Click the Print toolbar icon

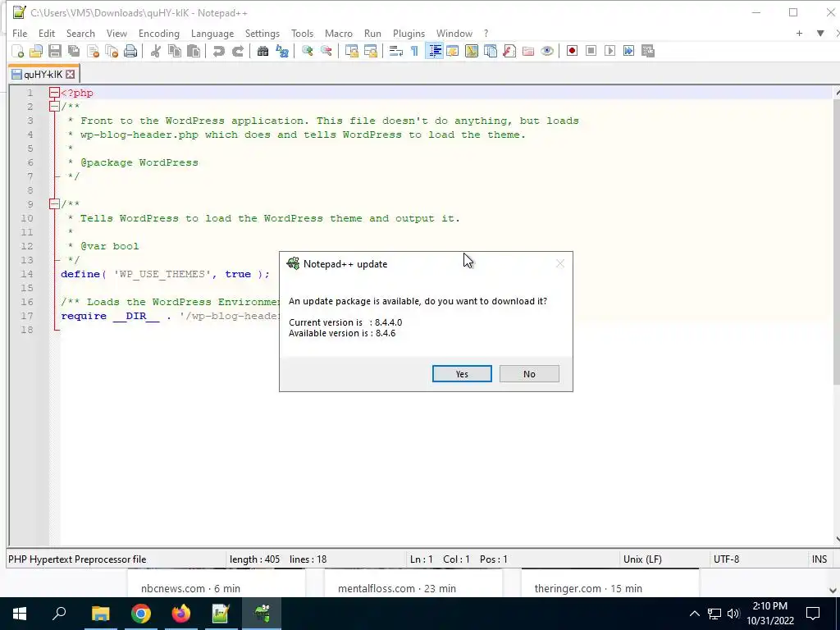point(130,52)
